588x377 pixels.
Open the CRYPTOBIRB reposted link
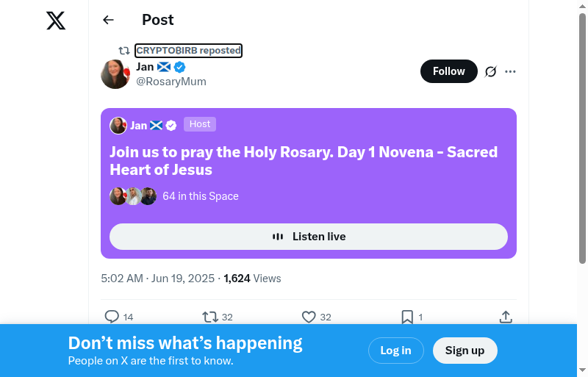pyautogui.click(x=188, y=51)
